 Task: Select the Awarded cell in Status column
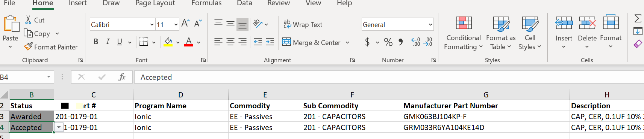32,117
